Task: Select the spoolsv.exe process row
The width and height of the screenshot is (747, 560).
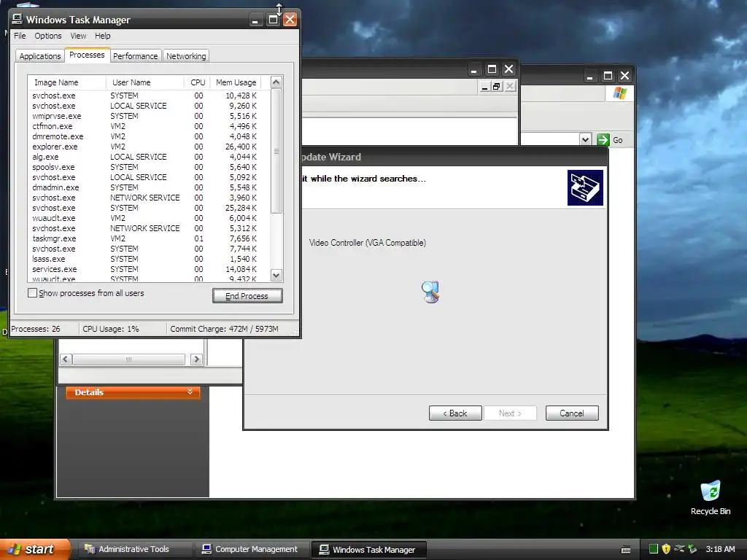Action: (x=147, y=167)
